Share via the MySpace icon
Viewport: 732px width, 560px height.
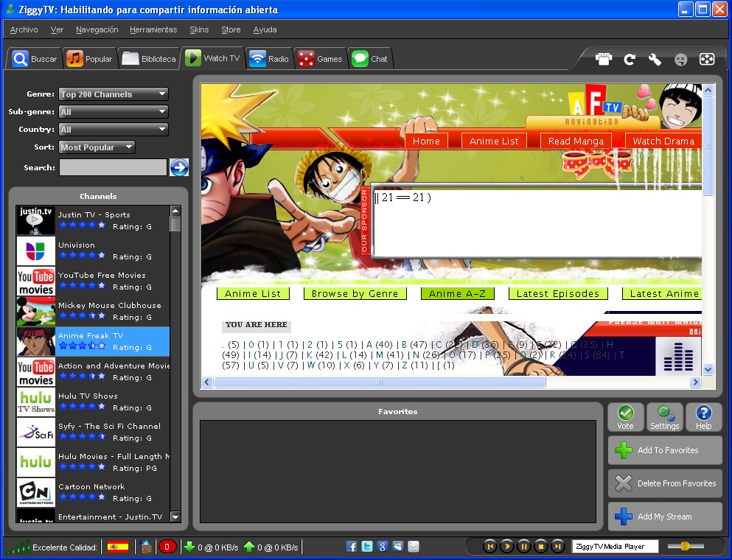tap(398, 547)
